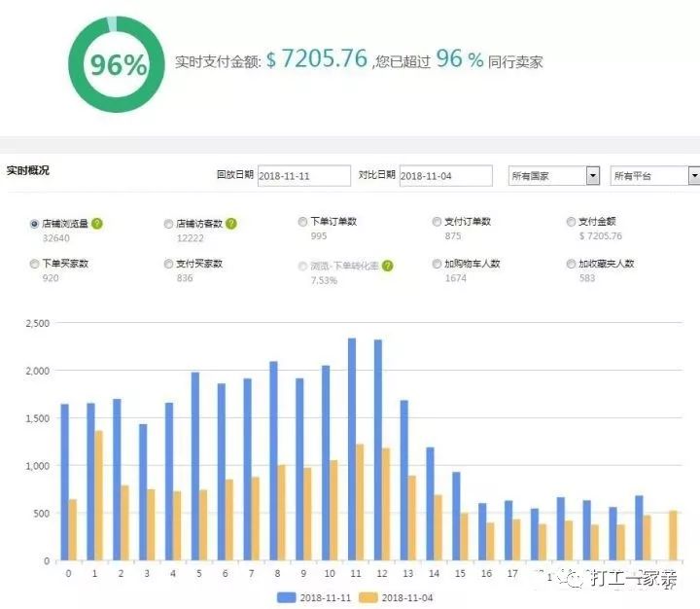Image resolution: width=700 pixels, height=609 pixels.
Task: Click the 回放日期 date field
Action: 304,176
